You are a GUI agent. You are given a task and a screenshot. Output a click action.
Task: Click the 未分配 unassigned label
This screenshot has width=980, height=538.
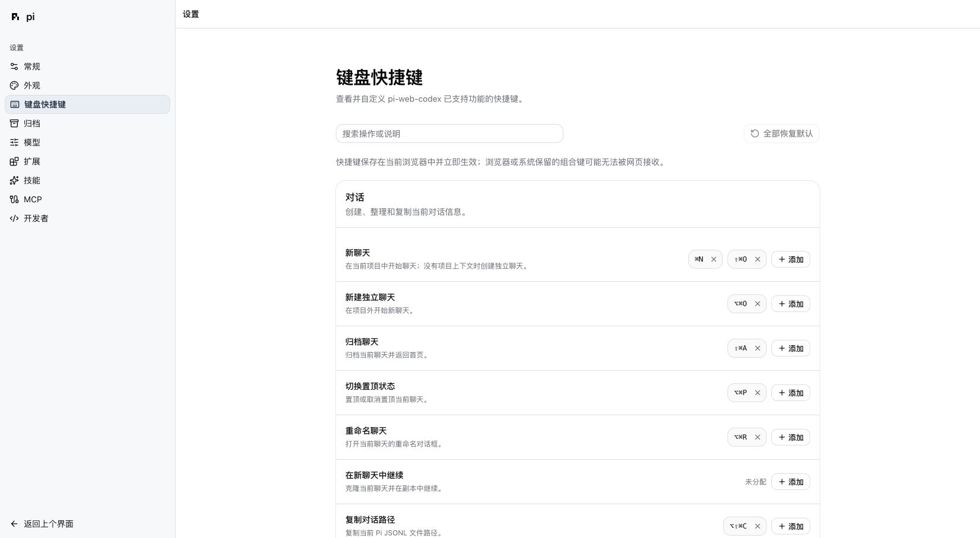755,482
